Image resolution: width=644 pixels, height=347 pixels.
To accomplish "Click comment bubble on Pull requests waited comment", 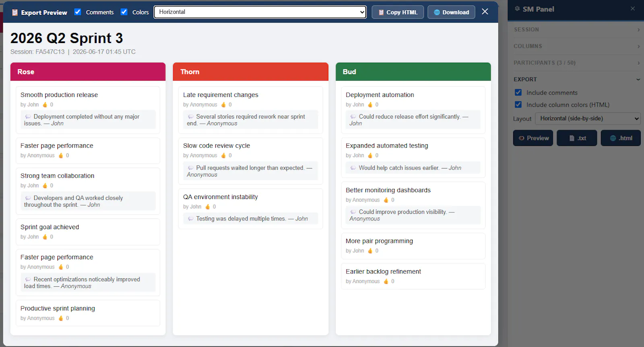I will click(190, 168).
